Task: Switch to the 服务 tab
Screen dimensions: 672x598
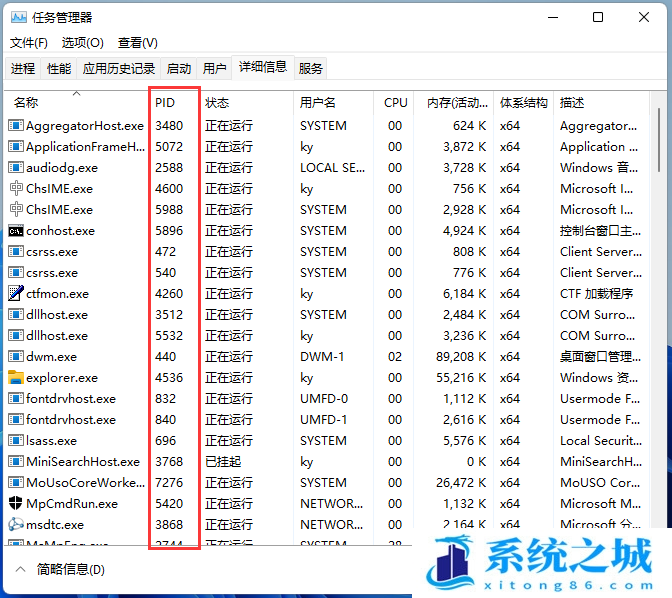Action: pos(310,68)
